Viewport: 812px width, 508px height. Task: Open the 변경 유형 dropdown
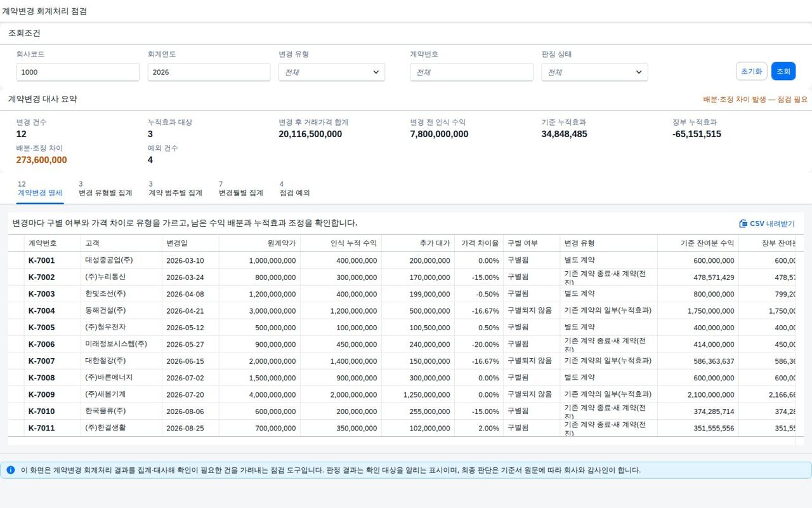pyautogui.click(x=332, y=72)
